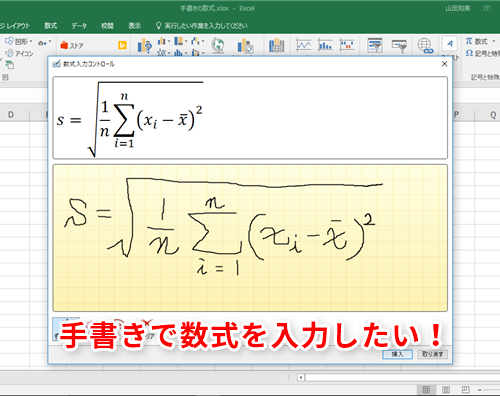This screenshot has width=500, height=396.
Task: Insert a Win/Loss sparkline
Action: pyautogui.click(x=347, y=45)
